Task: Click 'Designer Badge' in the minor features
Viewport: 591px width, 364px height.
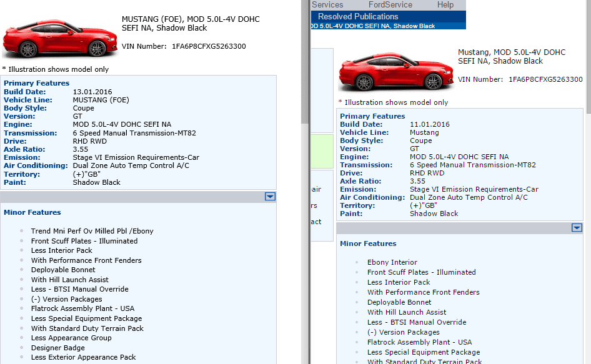Action: [x=58, y=348]
